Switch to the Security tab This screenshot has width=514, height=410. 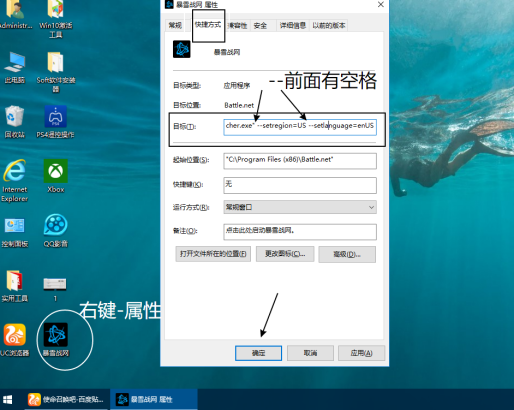tap(260, 26)
